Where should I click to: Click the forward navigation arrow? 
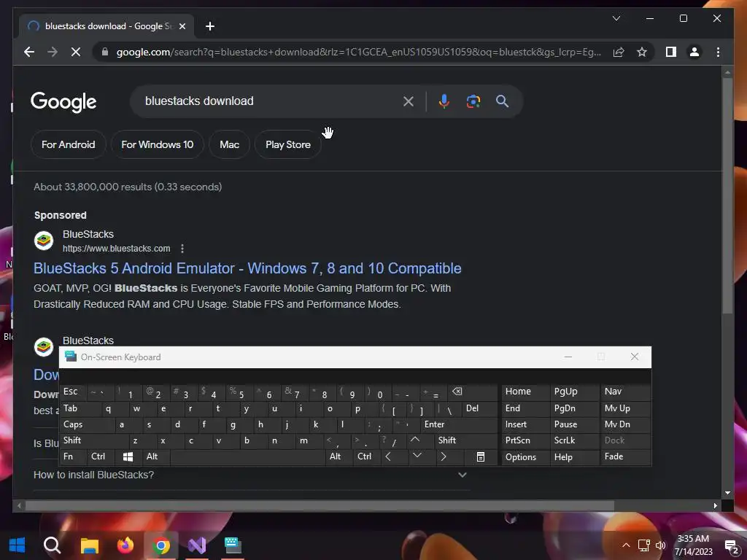[x=53, y=52]
